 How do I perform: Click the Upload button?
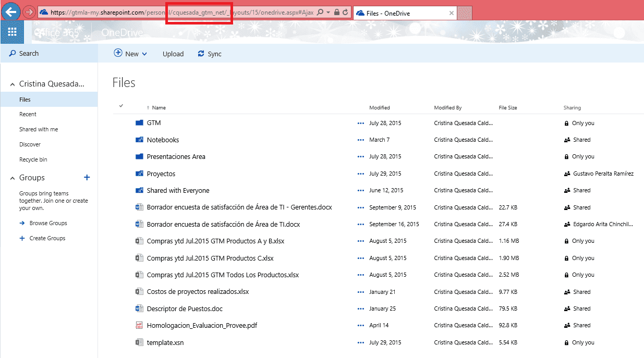coord(173,54)
